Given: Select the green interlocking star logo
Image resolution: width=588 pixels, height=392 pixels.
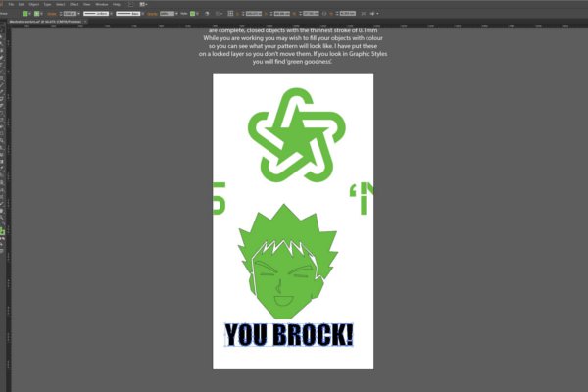Looking at the screenshot, I should [x=296, y=134].
